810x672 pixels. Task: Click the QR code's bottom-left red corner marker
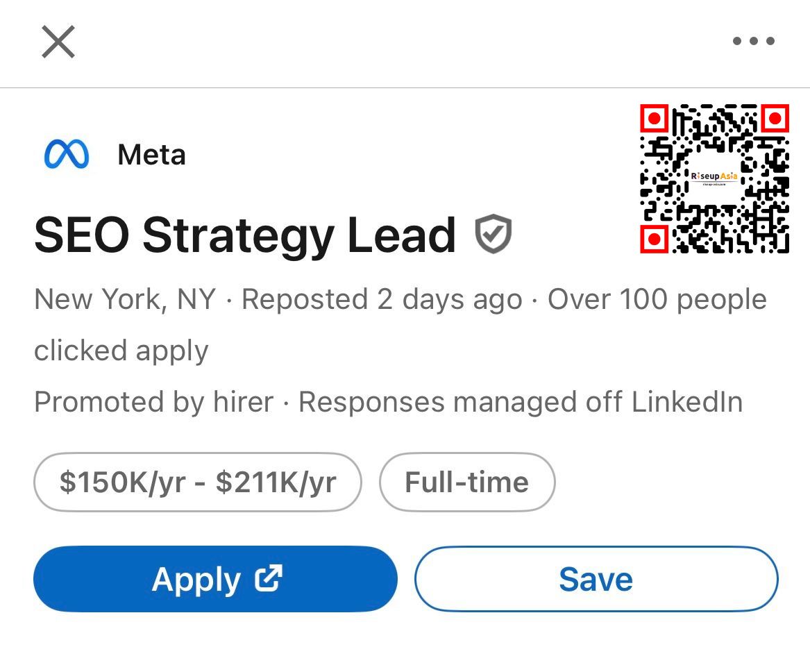[x=653, y=240]
